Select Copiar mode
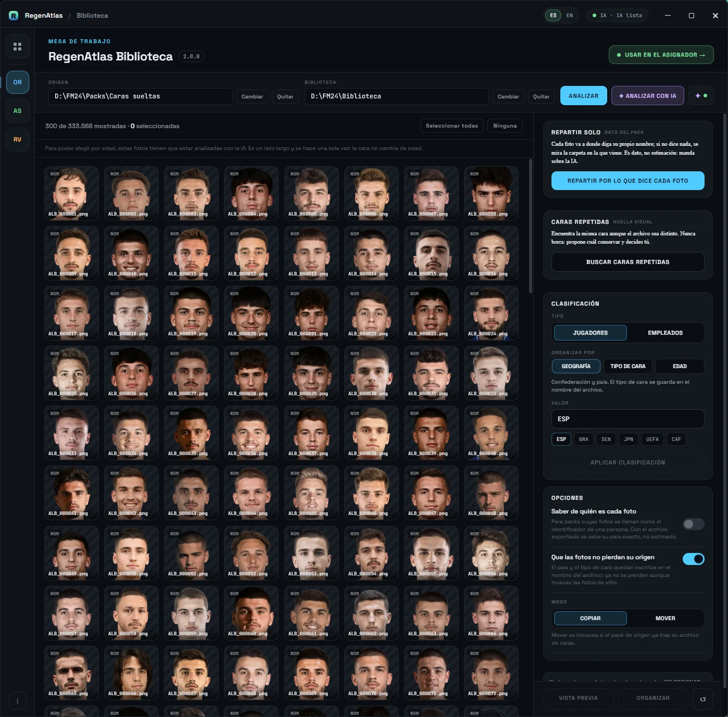Image resolution: width=728 pixels, height=717 pixels. click(590, 618)
